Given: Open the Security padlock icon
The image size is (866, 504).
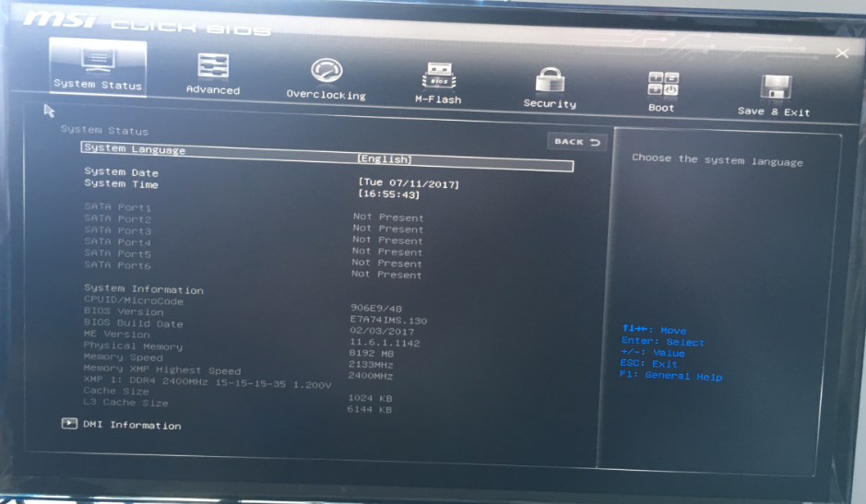Looking at the screenshot, I should point(550,80).
